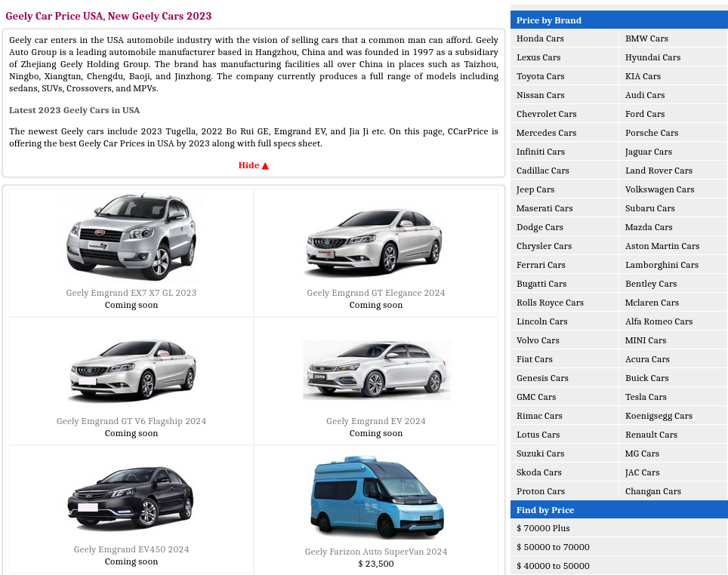The width and height of the screenshot is (728, 575).
Task: Open Mercedes Cars brand page
Action: (x=547, y=133)
